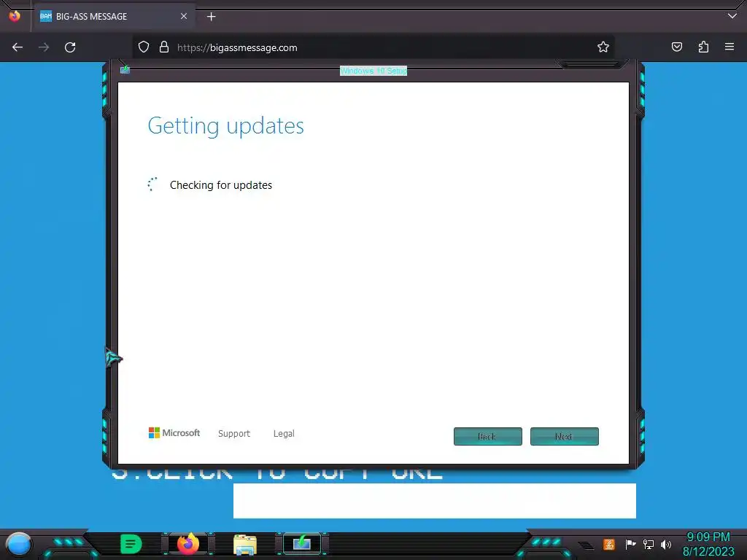Viewport: 747px width, 560px height.
Task: Open File Explorer from the taskbar
Action: point(245,544)
